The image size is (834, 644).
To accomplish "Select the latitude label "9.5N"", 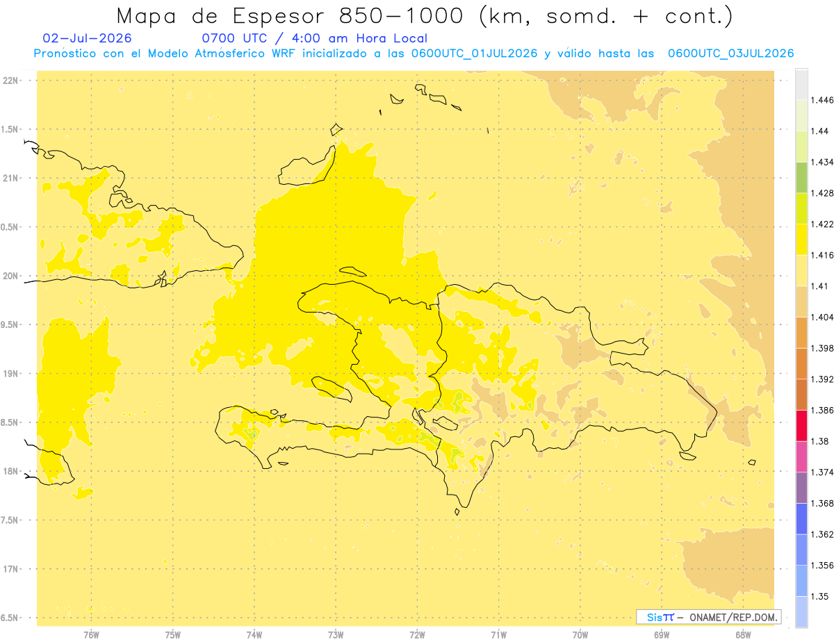I will (10, 325).
